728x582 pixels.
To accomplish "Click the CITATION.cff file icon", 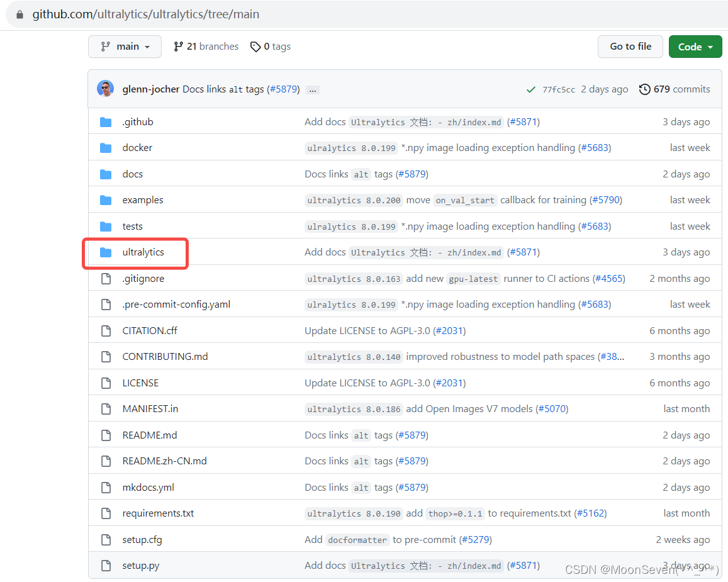I will tap(106, 331).
